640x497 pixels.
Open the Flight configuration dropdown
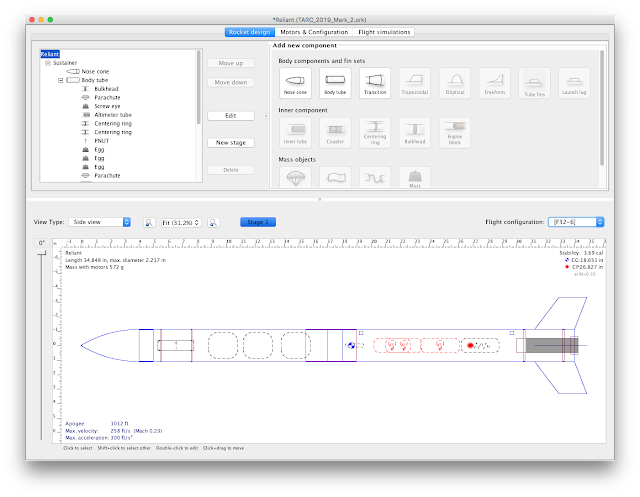point(576,222)
